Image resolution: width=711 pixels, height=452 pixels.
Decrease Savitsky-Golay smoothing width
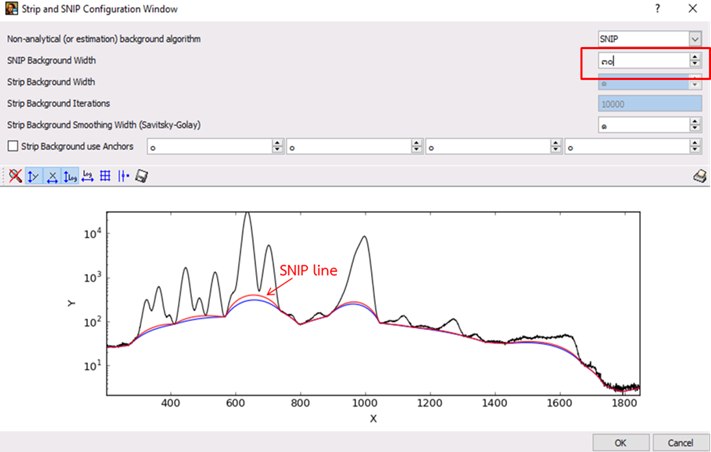[x=695, y=129]
